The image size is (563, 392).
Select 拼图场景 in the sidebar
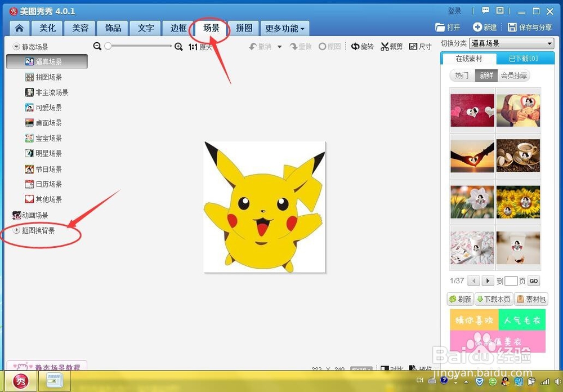pos(43,77)
